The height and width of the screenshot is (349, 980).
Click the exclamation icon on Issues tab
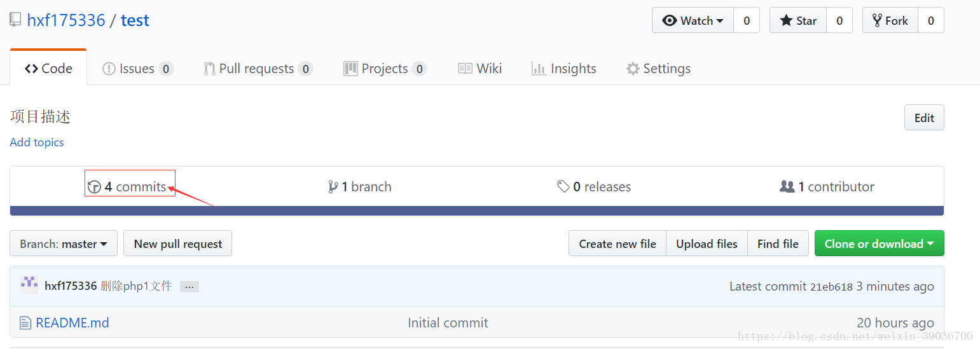point(109,69)
